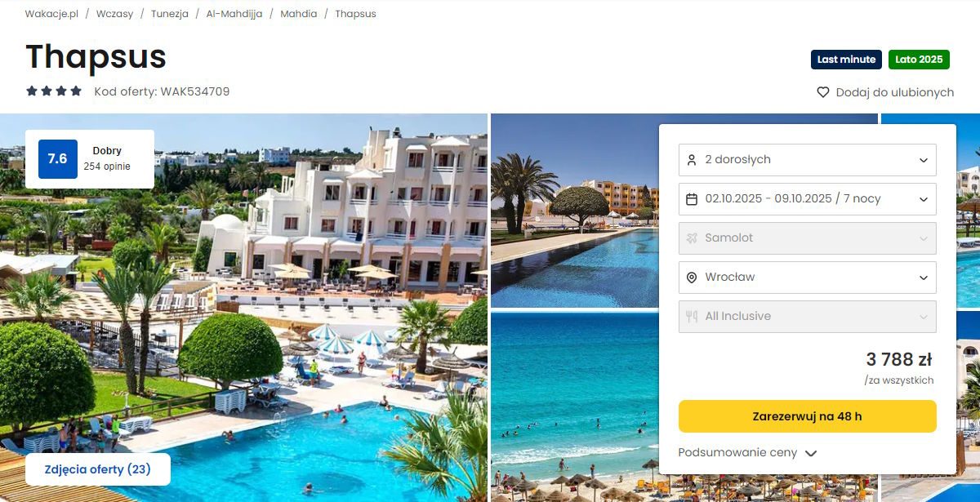Viewport: 980px width, 502px height.
Task: Click the blue 7.6 rating badge
Action: pos(57,159)
